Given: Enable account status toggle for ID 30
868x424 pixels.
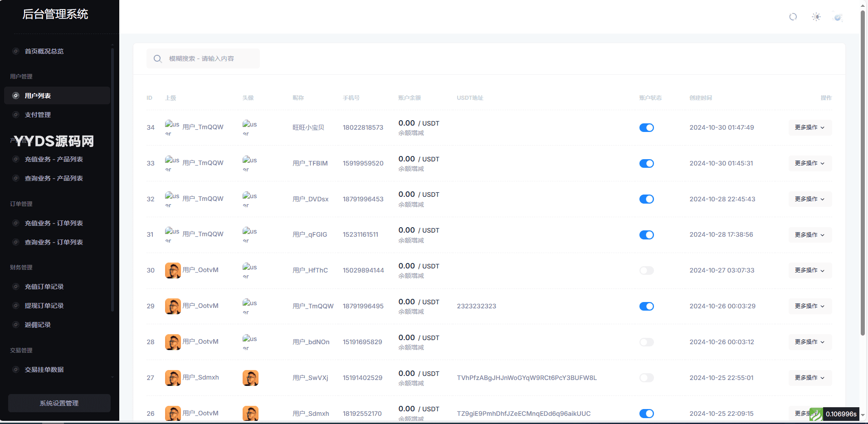Looking at the screenshot, I should tap(647, 270).
